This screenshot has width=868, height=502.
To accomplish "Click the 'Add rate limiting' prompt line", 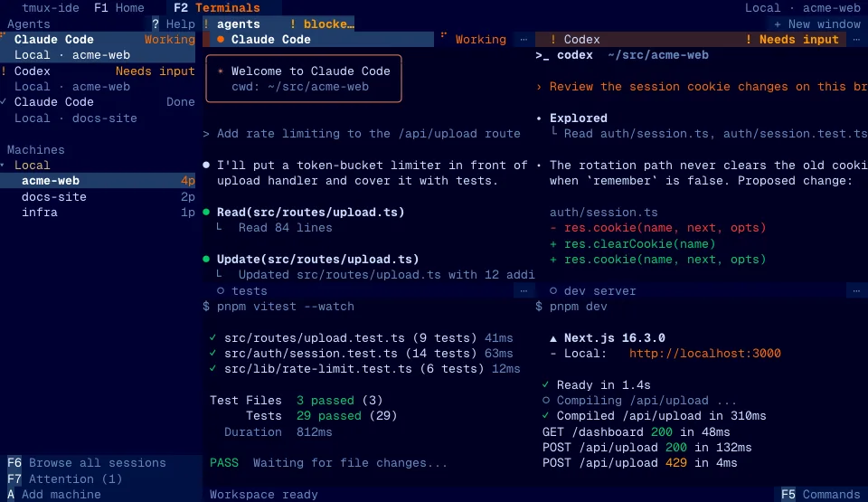I will 362,134.
